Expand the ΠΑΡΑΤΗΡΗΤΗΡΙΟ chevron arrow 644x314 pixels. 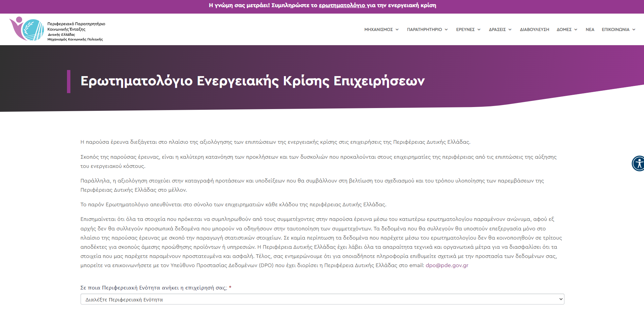(x=446, y=30)
